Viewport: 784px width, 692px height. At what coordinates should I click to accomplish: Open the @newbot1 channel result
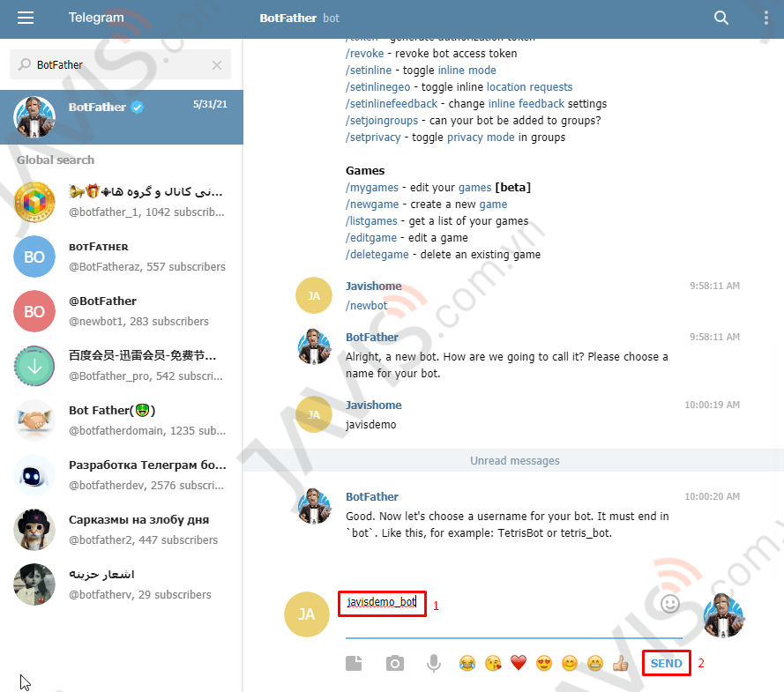122,311
